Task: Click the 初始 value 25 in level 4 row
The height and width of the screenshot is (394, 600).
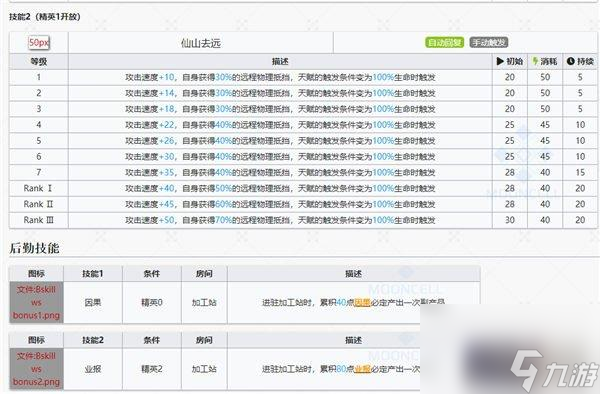Action: [x=510, y=125]
